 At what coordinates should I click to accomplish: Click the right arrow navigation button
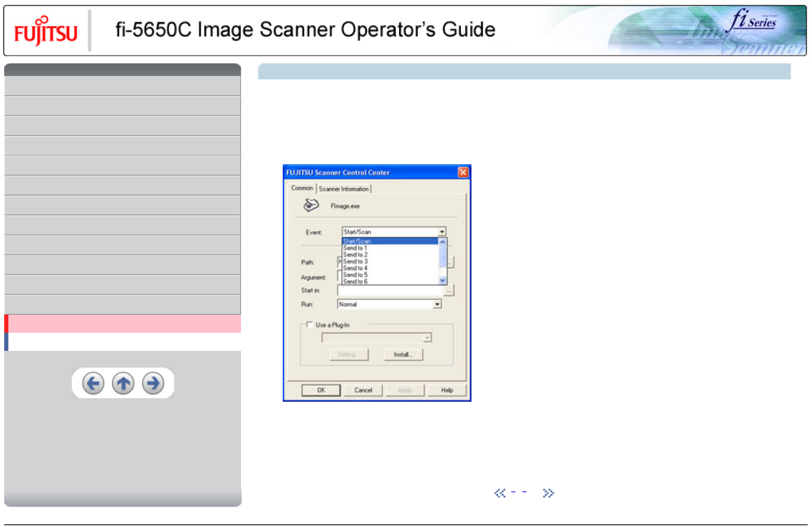pyautogui.click(x=153, y=384)
